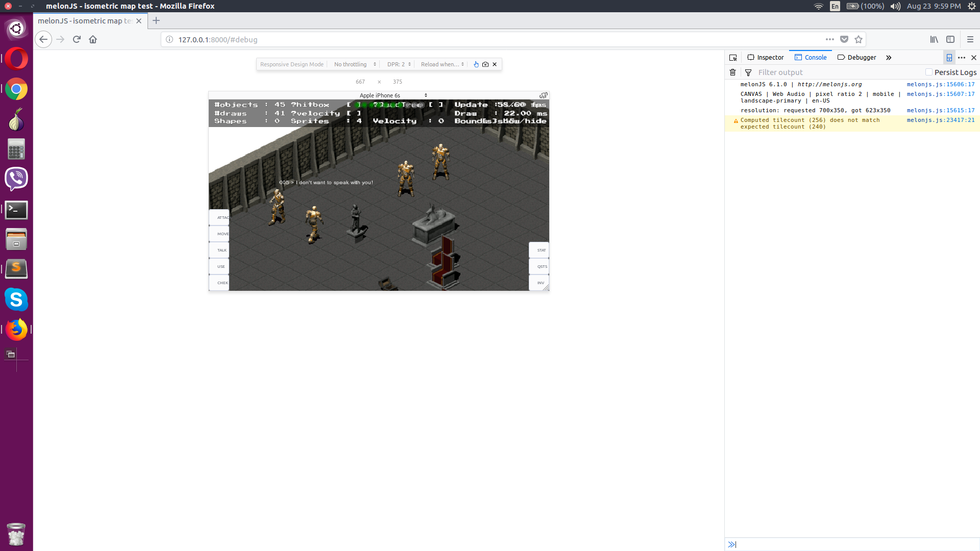Rotate viewport using rotate device icon

[x=544, y=95]
